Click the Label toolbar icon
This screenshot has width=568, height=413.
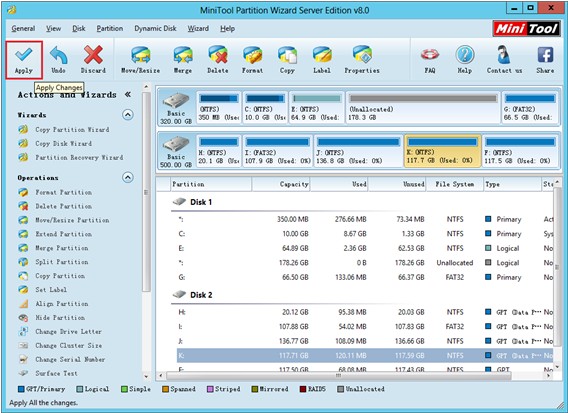point(322,55)
